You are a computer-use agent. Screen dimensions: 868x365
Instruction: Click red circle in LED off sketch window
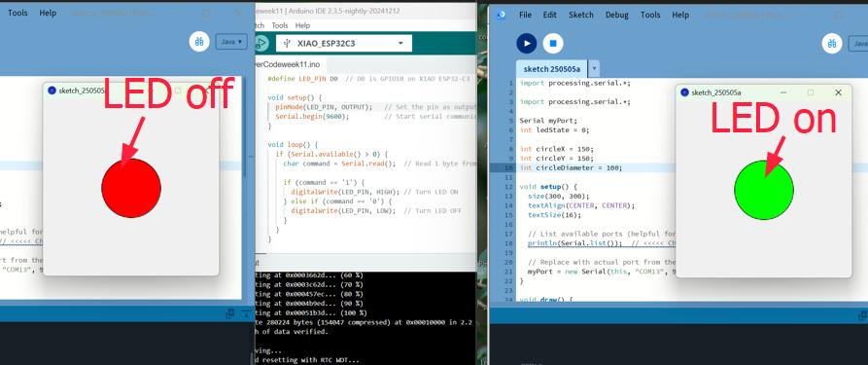tap(131, 188)
